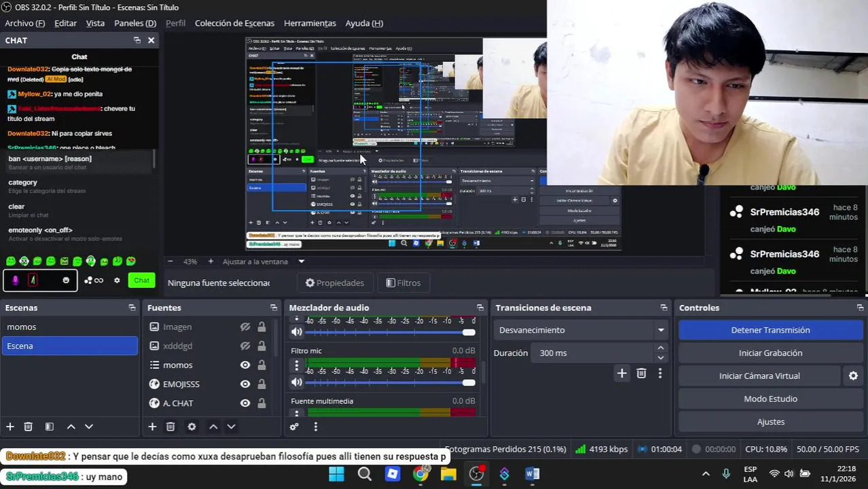The height and width of the screenshot is (489, 868).
Task: Open File Explorer from the taskbar
Action: click(x=448, y=473)
